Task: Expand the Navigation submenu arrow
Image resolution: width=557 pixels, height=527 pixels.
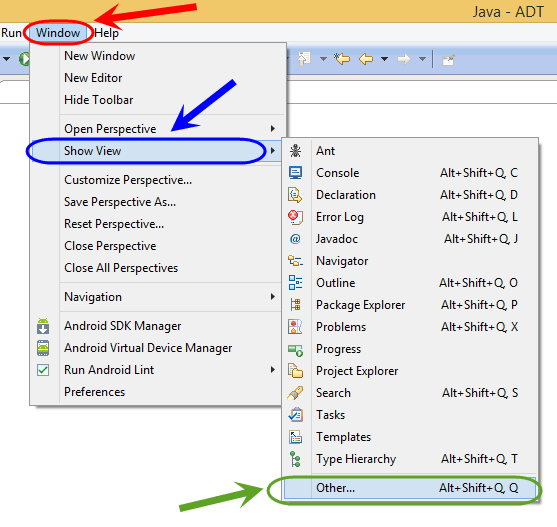Action: tap(272, 297)
